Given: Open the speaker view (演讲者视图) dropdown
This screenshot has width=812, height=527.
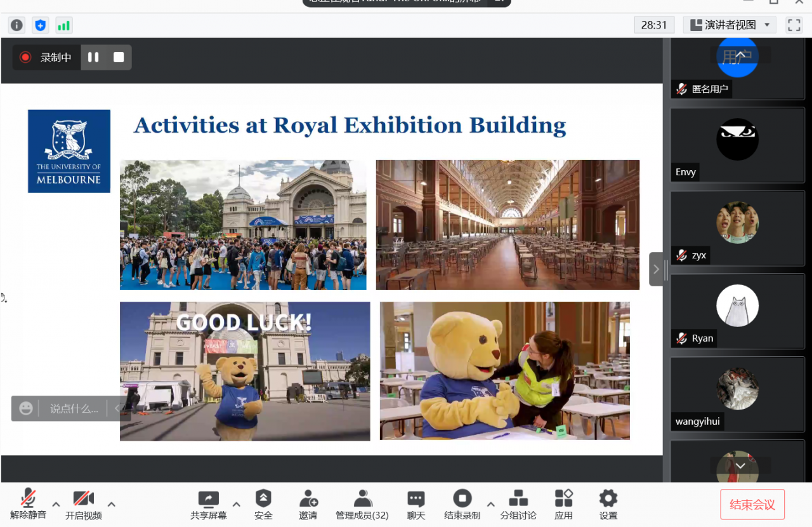Looking at the screenshot, I should point(730,25).
